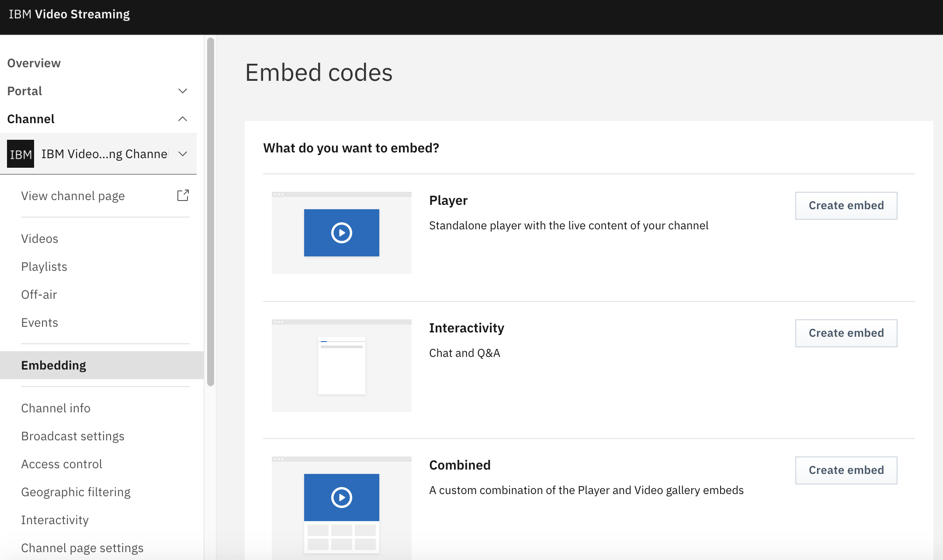Click the play icon in the Player thumbnail
Image resolution: width=943 pixels, height=560 pixels.
click(342, 233)
